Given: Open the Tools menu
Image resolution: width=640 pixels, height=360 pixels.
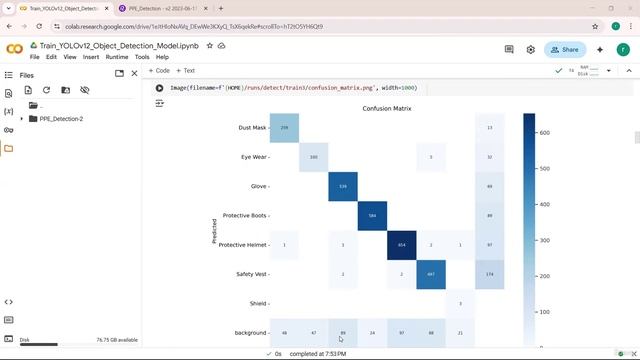Looking at the screenshot, I should tap(142, 57).
